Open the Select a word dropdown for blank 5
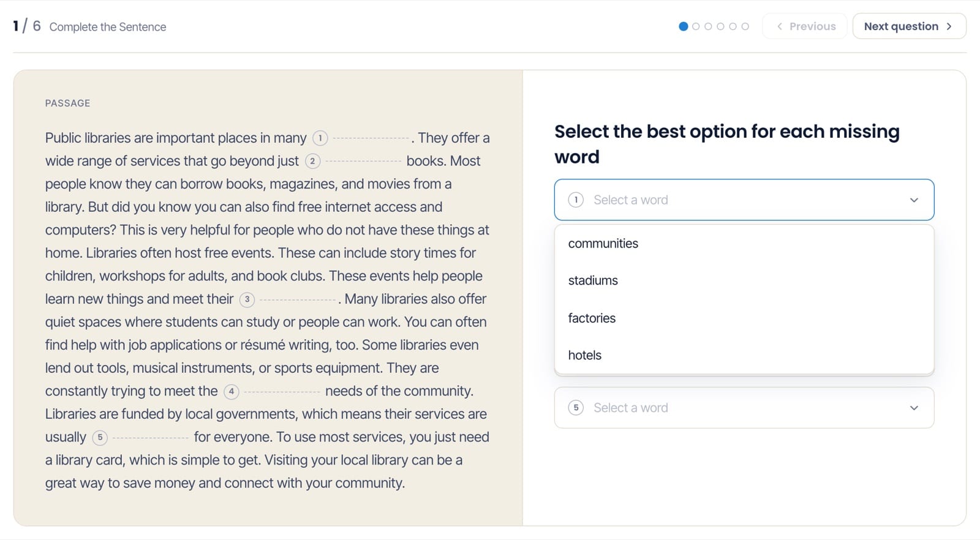The width and height of the screenshot is (980, 540). coord(744,408)
